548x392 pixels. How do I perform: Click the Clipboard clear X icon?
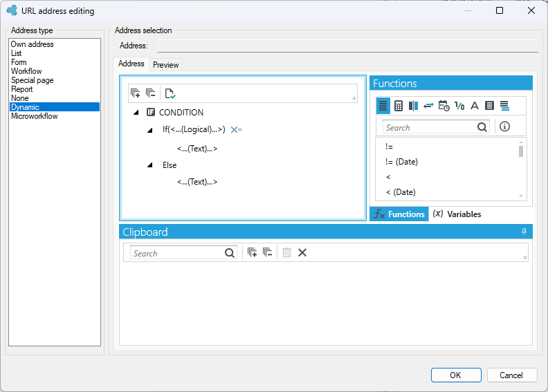coord(302,252)
